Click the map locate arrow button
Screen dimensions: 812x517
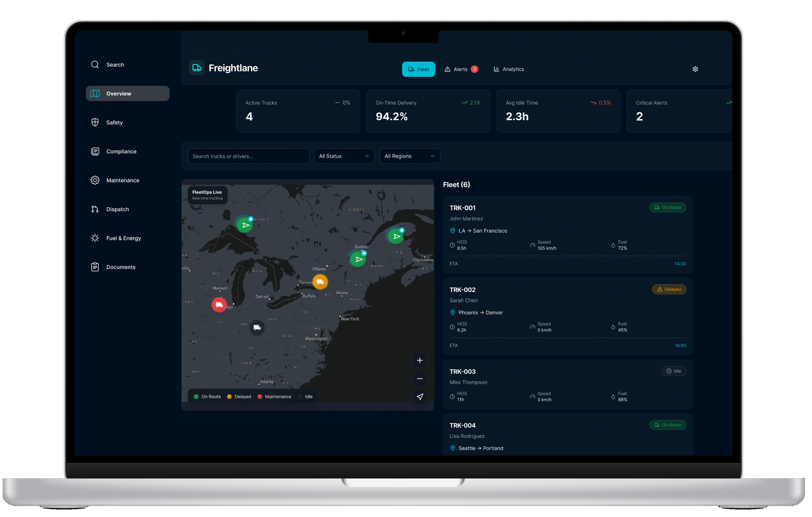click(420, 397)
